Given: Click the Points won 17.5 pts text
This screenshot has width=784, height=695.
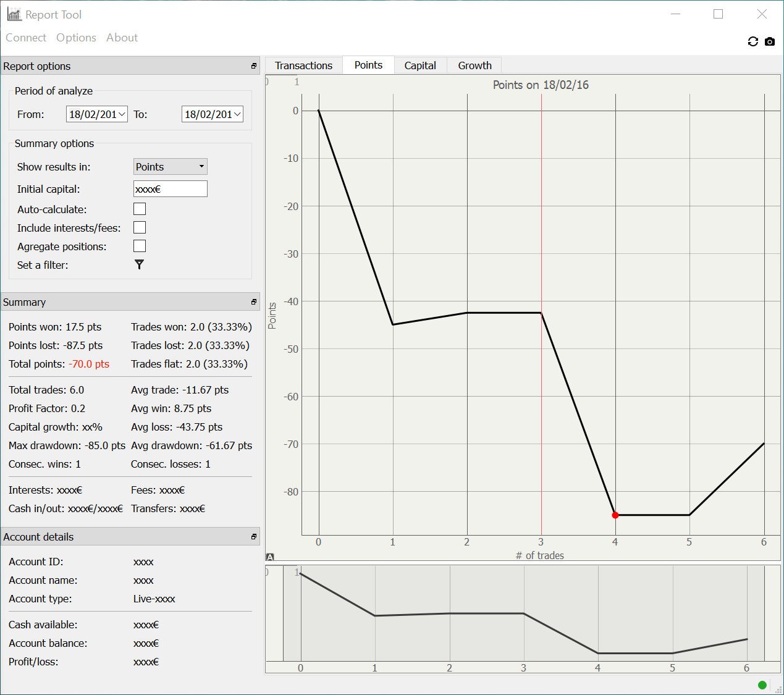Looking at the screenshot, I should tap(55, 327).
